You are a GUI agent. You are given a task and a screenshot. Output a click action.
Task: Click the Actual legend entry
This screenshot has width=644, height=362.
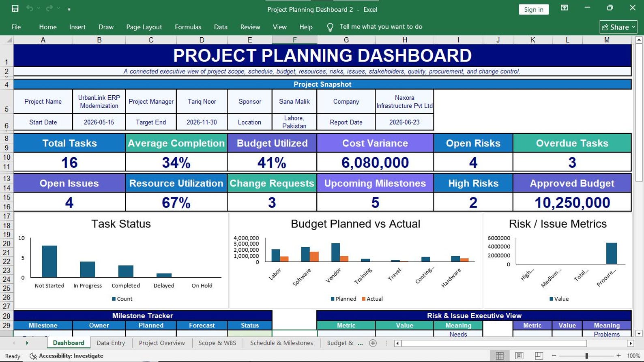tap(372, 299)
